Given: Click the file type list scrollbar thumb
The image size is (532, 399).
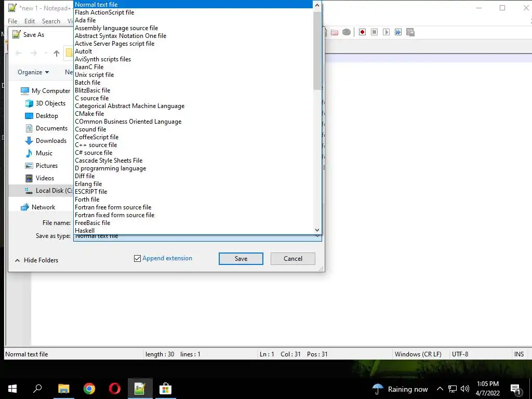Looking at the screenshot, I should [317, 50].
